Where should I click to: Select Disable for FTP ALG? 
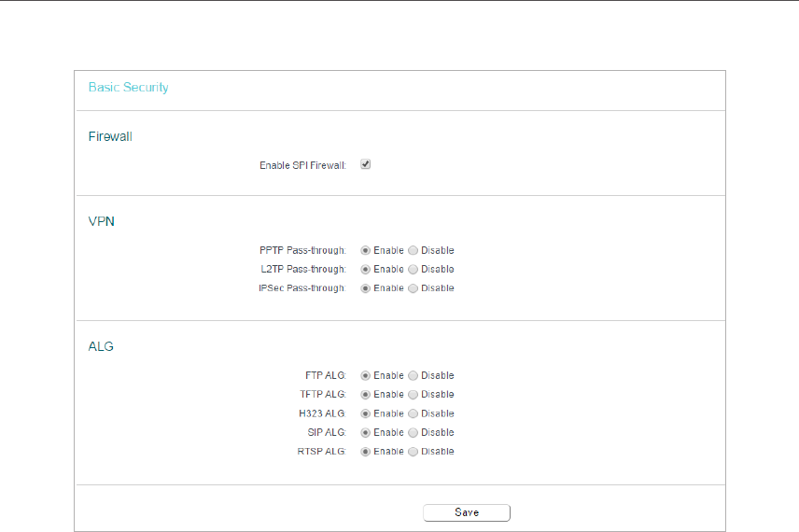414,375
